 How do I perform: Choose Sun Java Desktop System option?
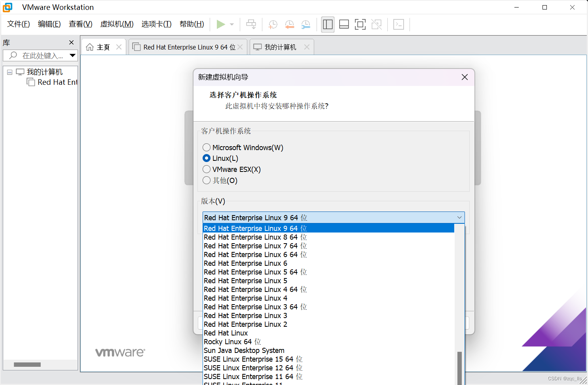point(328,351)
